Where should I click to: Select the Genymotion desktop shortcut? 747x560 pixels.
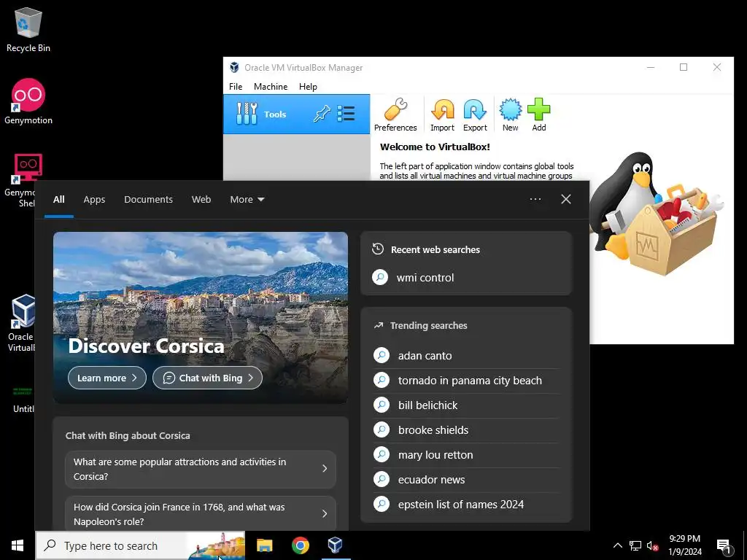(x=28, y=102)
